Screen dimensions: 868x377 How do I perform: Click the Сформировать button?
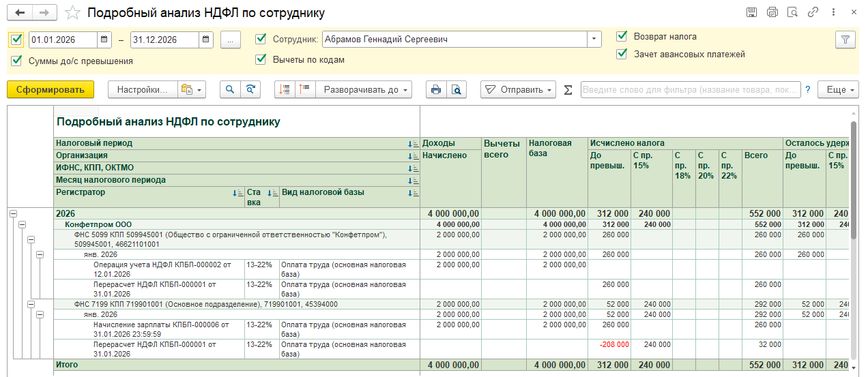click(50, 89)
